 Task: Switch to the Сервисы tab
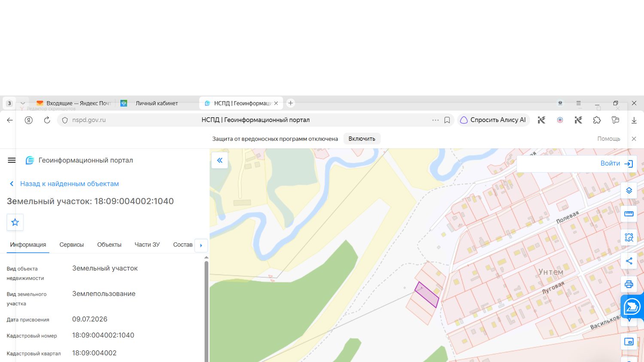72,244
